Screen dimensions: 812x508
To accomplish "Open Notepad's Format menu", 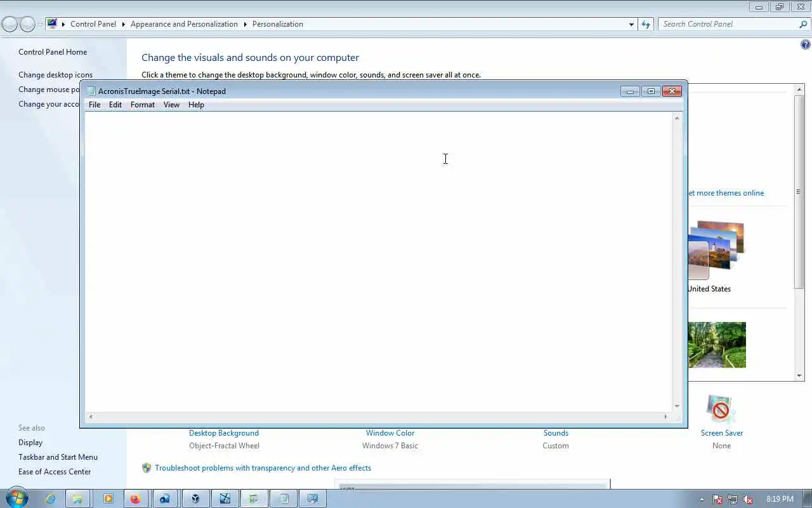I will point(143,105).
